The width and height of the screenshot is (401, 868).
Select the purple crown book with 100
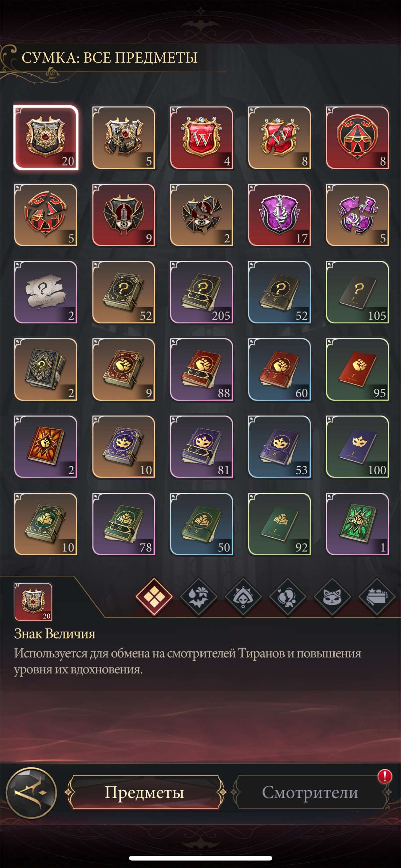(357, 446)
